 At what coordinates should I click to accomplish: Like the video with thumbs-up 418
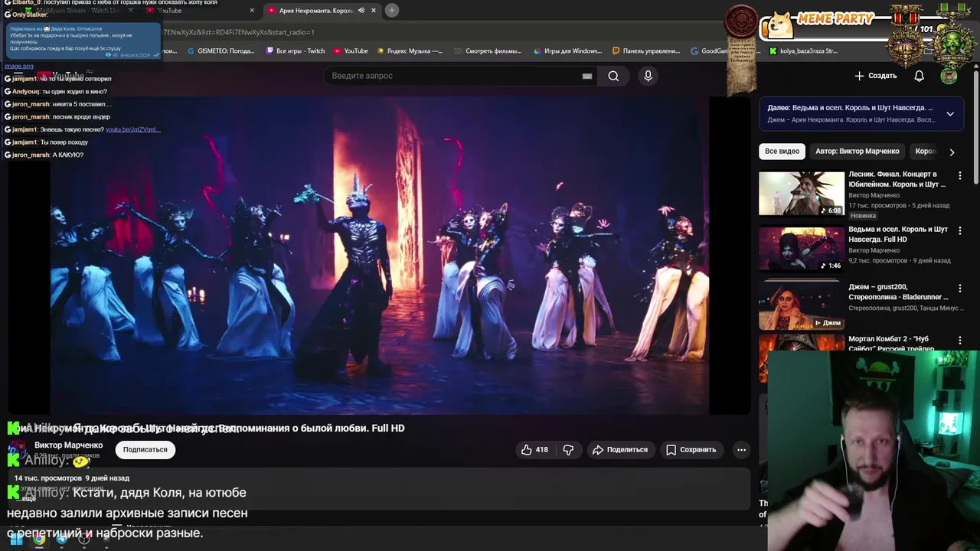click(534, 450)
